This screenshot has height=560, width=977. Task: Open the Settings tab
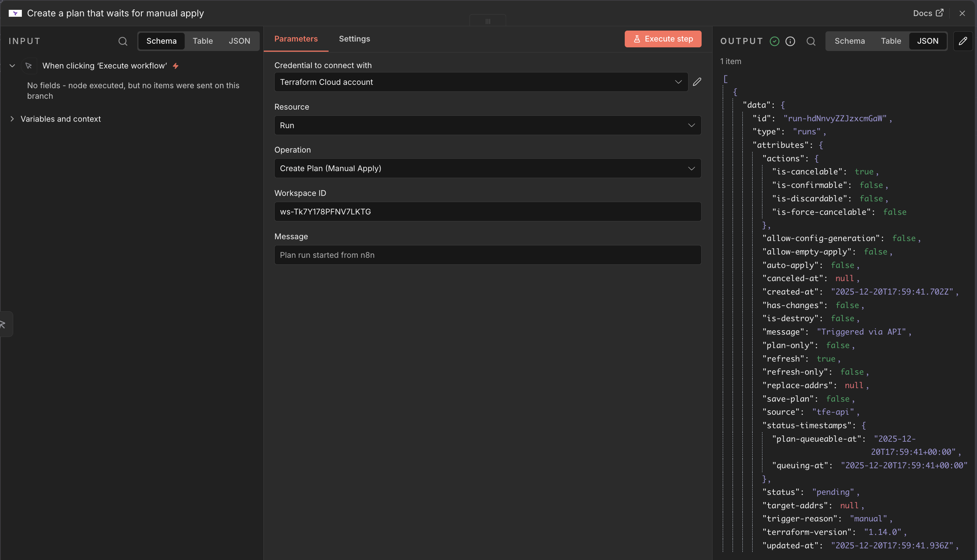pyautogui.click(x=354, y=39)
